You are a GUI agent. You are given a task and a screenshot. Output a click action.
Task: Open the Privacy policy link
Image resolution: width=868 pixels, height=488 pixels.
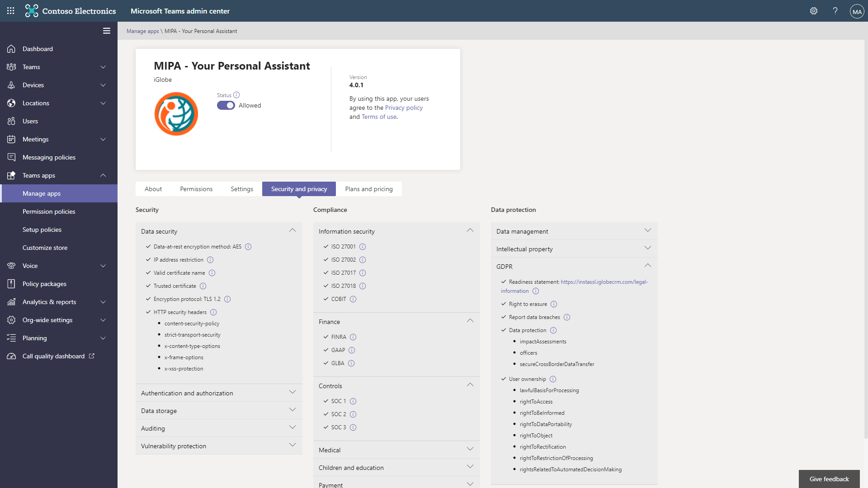(404, 108)
